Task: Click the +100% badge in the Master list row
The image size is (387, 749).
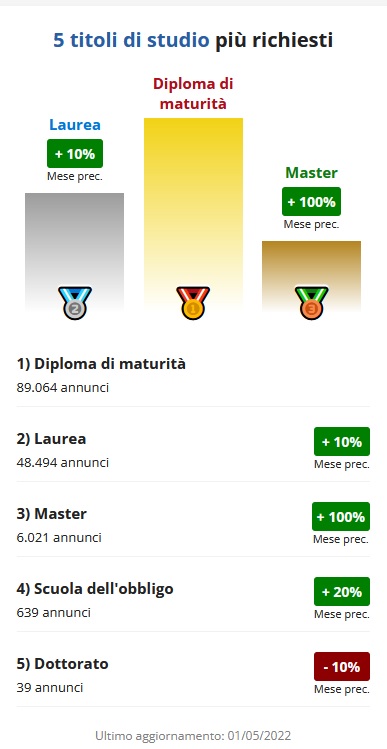Action: click(341, 516)
